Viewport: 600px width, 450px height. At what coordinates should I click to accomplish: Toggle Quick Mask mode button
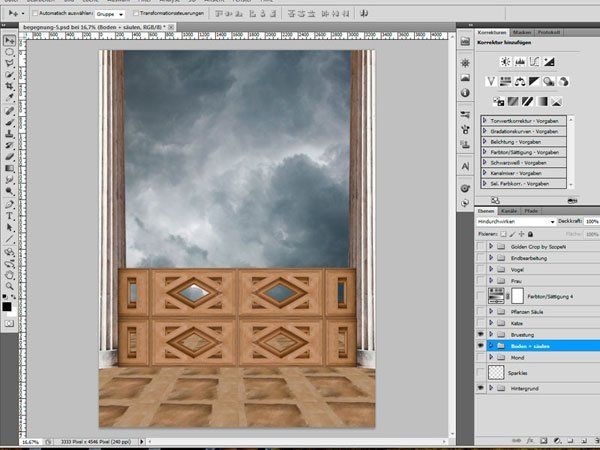pos(9,324)
